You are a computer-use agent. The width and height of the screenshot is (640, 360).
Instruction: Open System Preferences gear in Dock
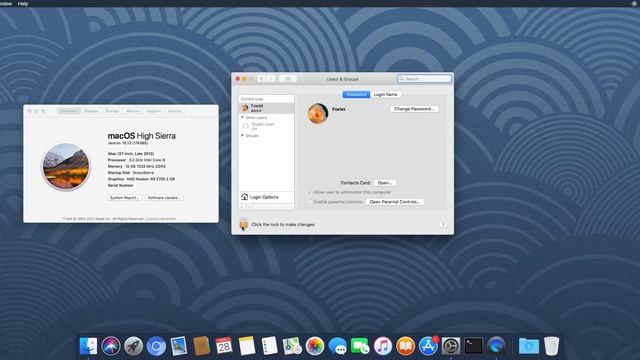pos(451,346)
